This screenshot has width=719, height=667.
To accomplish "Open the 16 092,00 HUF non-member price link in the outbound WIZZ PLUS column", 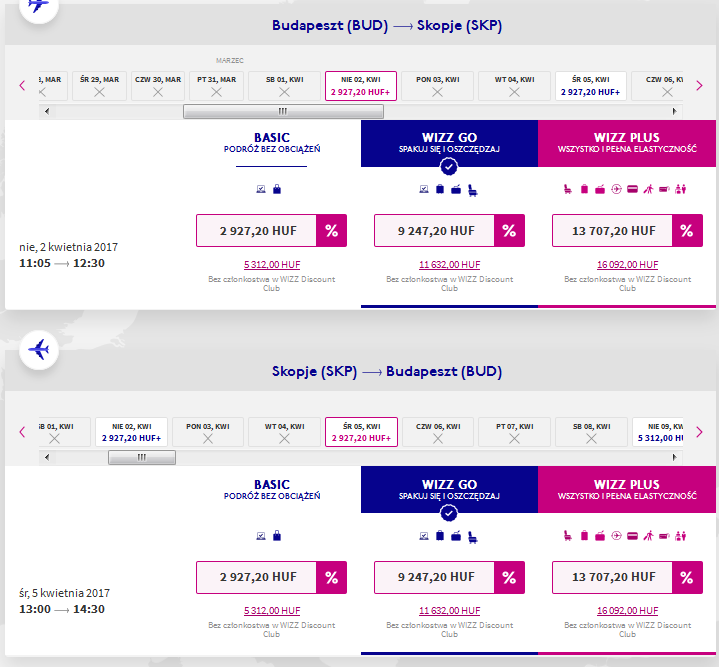I will click(x=627, y=265).
